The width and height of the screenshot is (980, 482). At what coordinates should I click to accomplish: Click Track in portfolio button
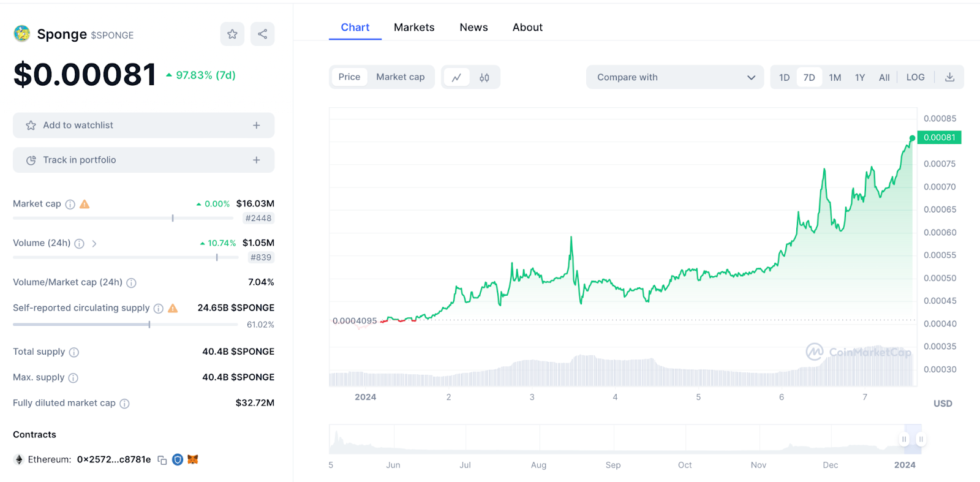143,160
